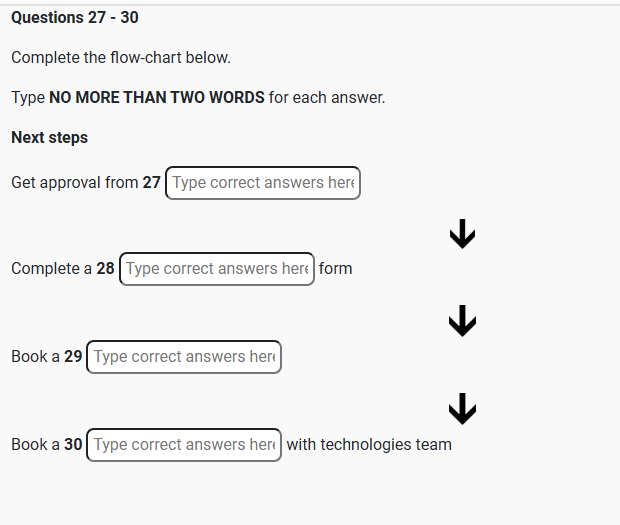Click the "Complete a" text
Screen dimensions: 620x525
(x=51, y=269)
